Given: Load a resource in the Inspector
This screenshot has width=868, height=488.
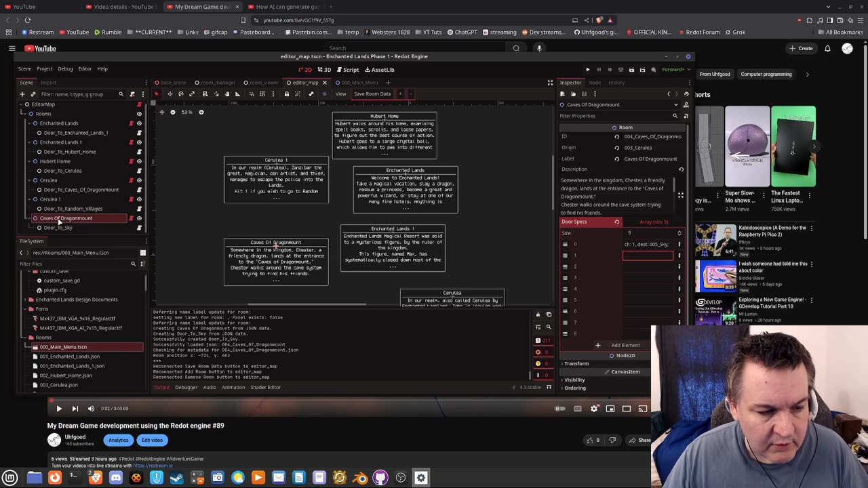Looking at the screenshot, I should click(573, 94).
